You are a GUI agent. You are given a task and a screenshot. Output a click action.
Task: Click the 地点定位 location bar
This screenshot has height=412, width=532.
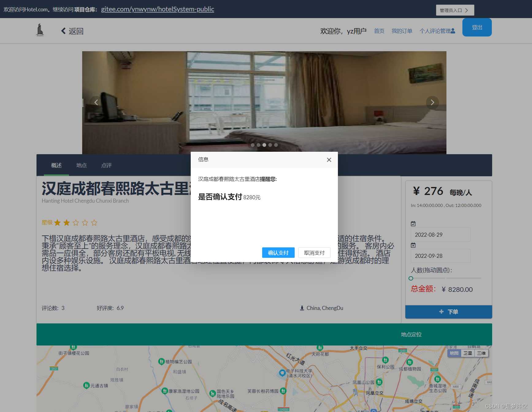411,334
